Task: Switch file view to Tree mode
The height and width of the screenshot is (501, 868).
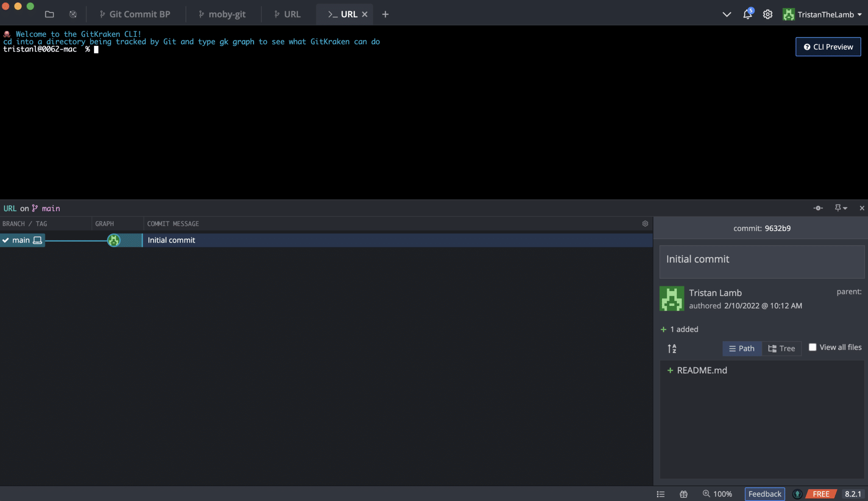Action: tap(781, 348)
